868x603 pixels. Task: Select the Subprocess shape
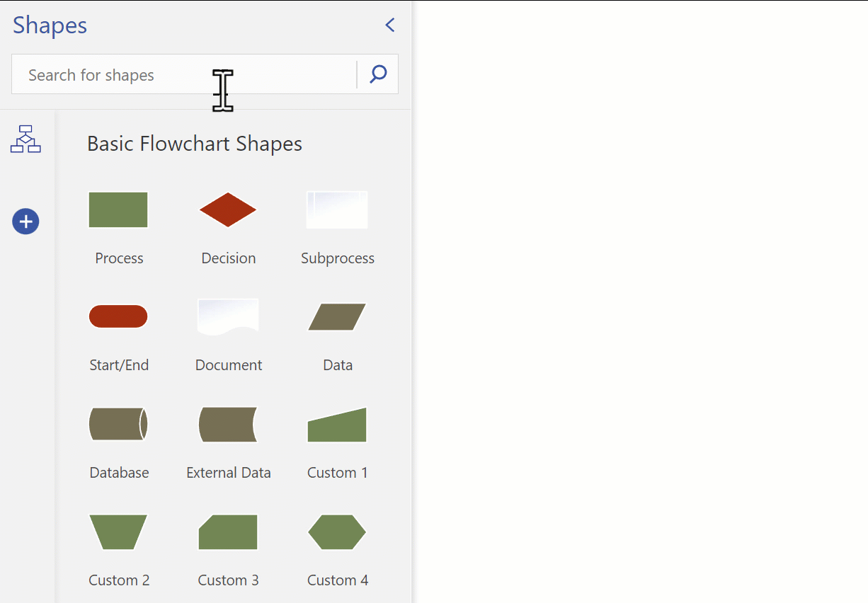[x=337, y=209]
